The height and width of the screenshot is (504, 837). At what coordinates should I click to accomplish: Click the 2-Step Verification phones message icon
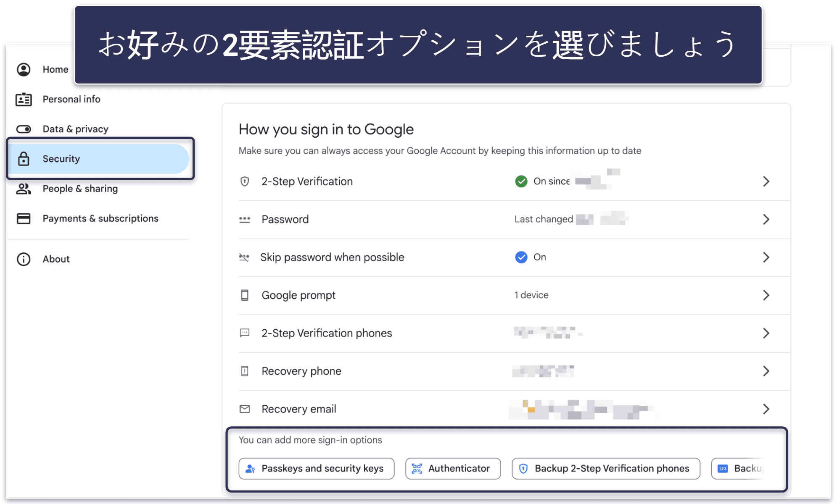click(x=245, y=333)
